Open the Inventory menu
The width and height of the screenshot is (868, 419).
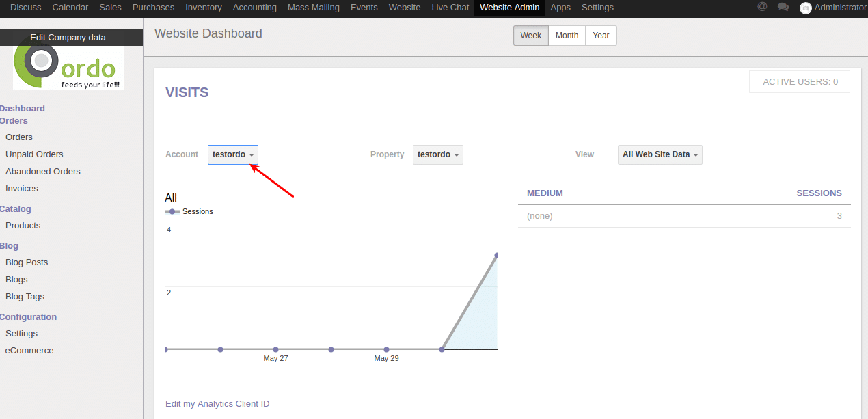204,8
